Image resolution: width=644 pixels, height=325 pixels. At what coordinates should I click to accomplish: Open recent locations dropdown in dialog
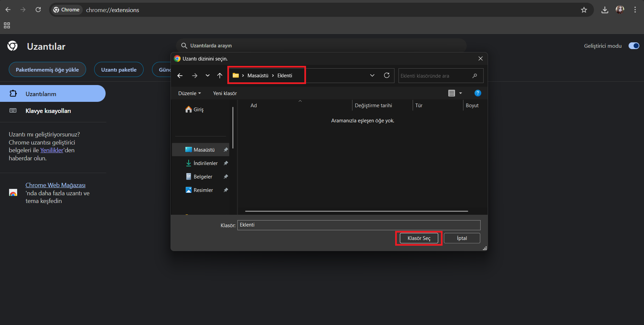(207, 76)
